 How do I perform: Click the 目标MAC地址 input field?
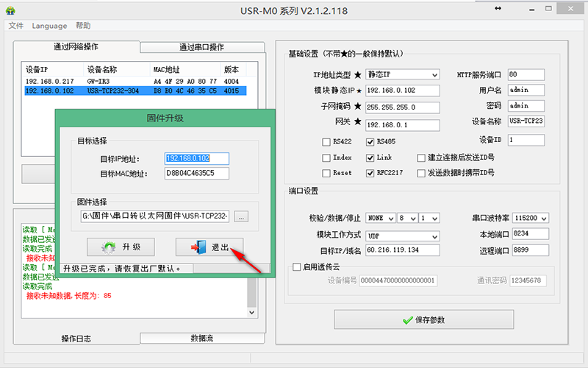click(196, 174)
